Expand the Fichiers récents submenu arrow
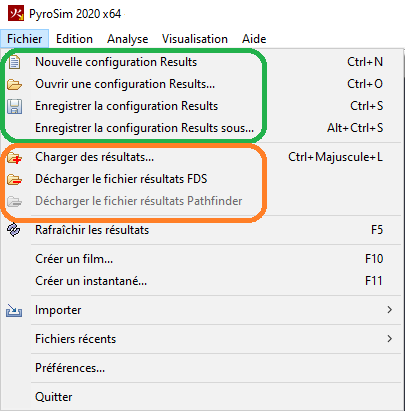 [389, 339]
